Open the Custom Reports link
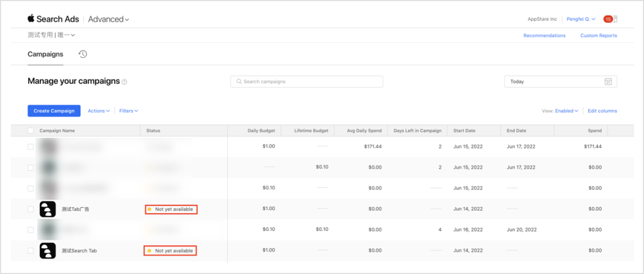The height and width of the screenshot is (274, 644). point(598,36)
